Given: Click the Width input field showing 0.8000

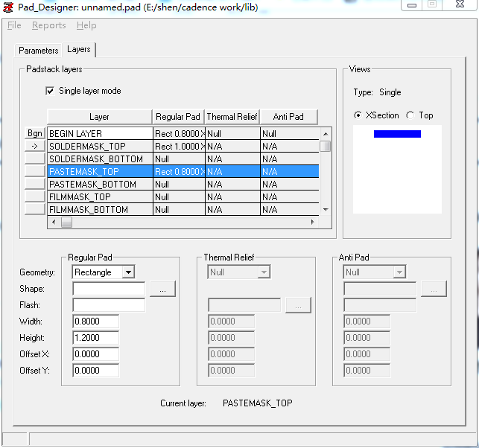Looking at the screenshot, I should tap(96, 321).
